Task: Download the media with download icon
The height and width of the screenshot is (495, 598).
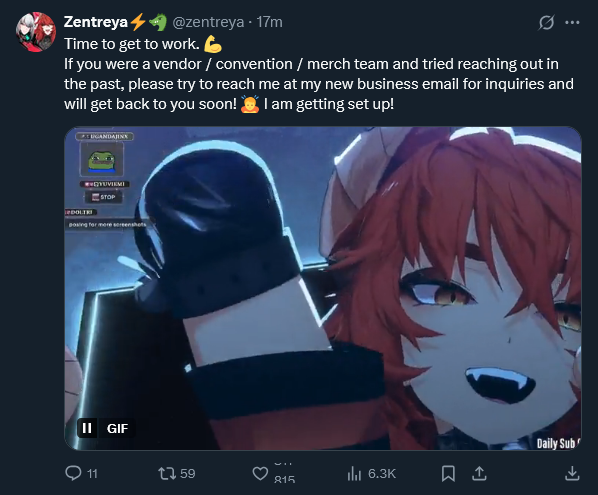Action: point(572,474)
